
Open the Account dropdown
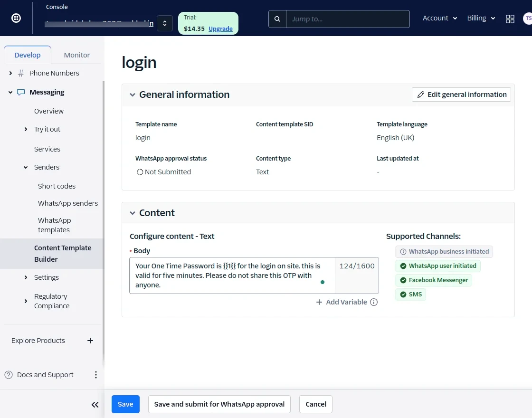click(439, 18)
